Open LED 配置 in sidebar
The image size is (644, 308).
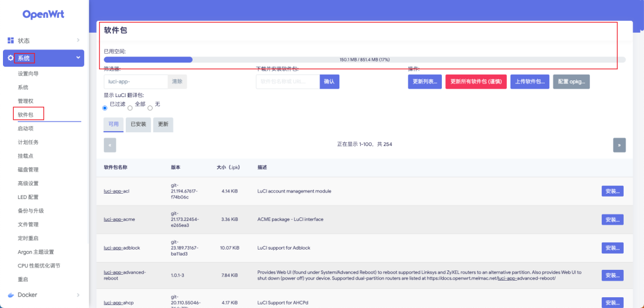coord(28,197)
